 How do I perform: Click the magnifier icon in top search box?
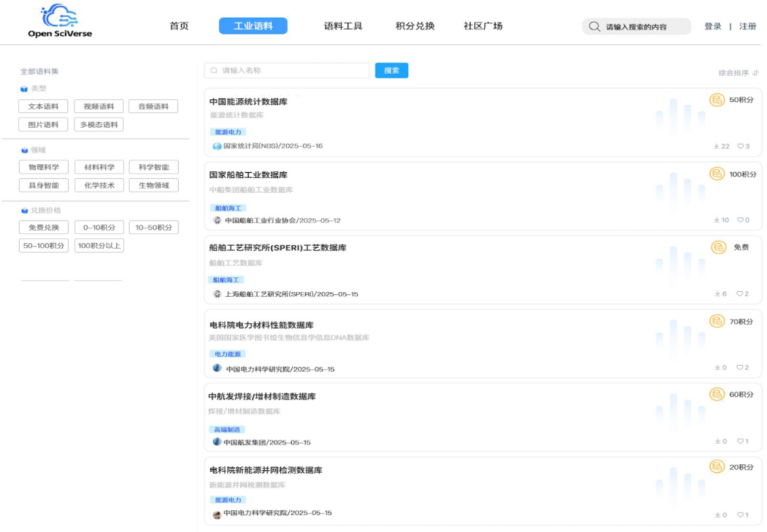[594, 27]
